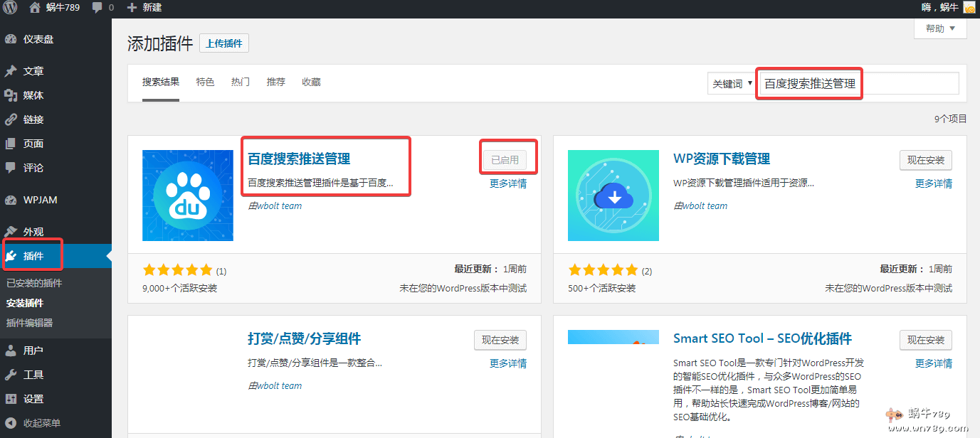Open 更多详情 for 百度搜索推送管理
This screenshot has width=980, height=438.
508,183
